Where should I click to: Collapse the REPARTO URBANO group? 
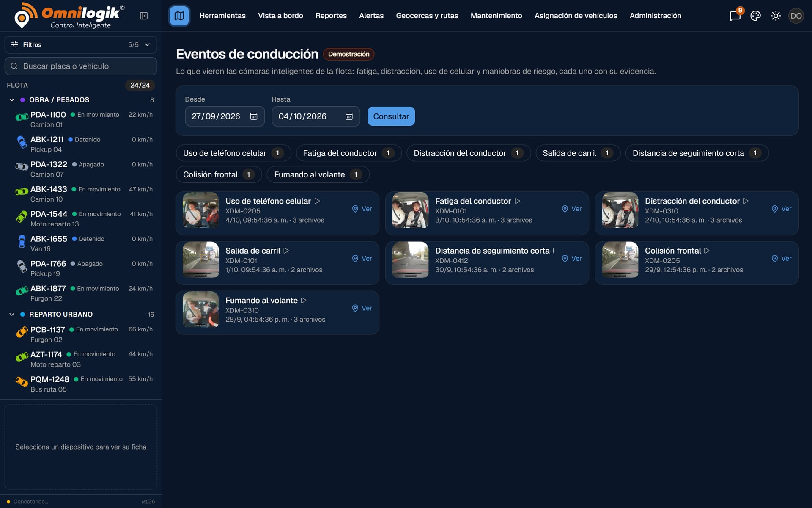(x=12, y=314)
